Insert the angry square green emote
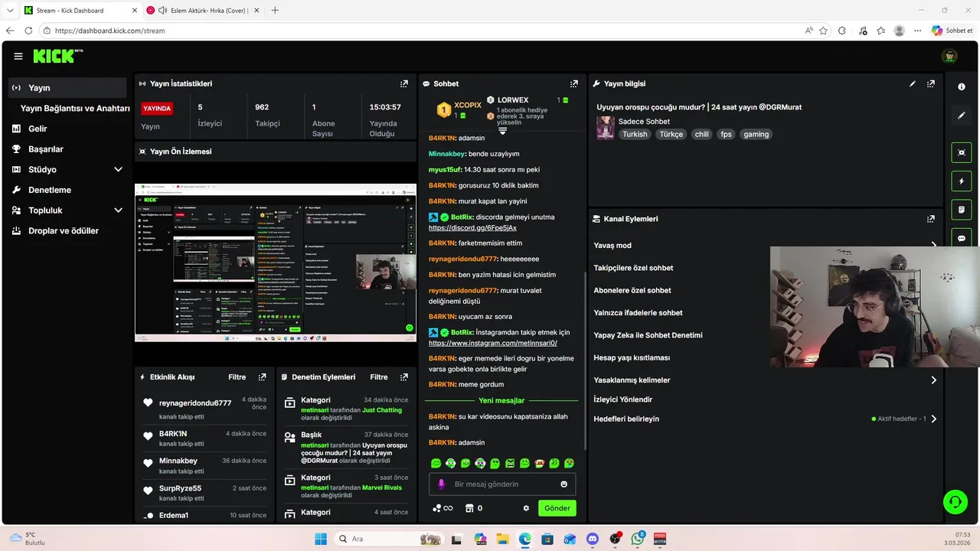The image size is (980, 551). pyautogui.click(x=510, y=463)
